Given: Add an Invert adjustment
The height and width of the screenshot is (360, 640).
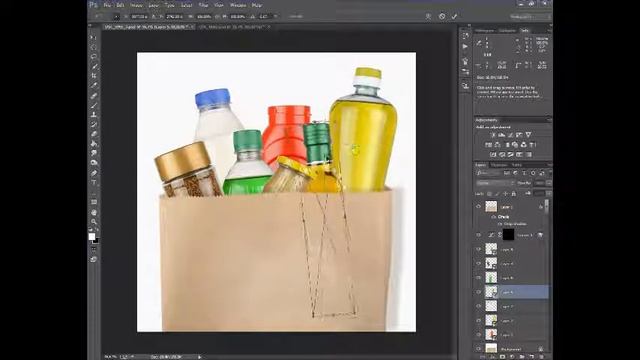Looking at the screenshot, I should 493,155.
